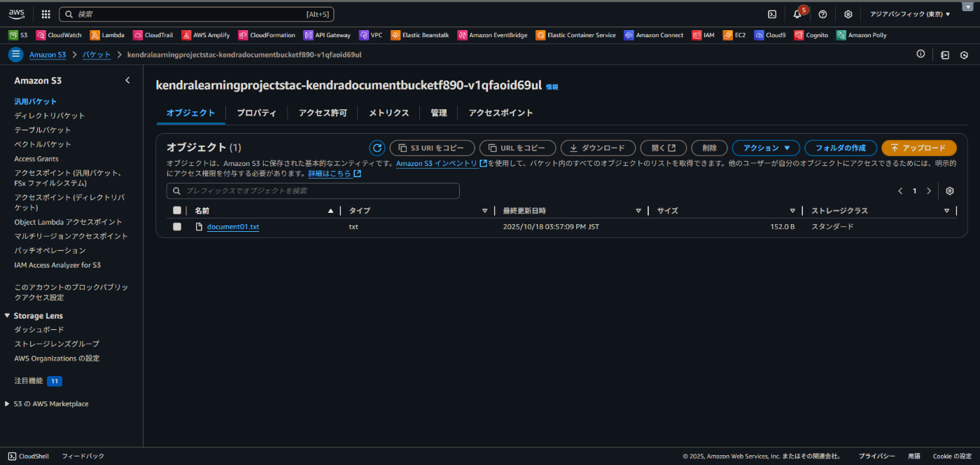This screenshot has width=980, height=465.
Task: Check the document01.txt row checkbox
Action: click(x=177, y=226)
